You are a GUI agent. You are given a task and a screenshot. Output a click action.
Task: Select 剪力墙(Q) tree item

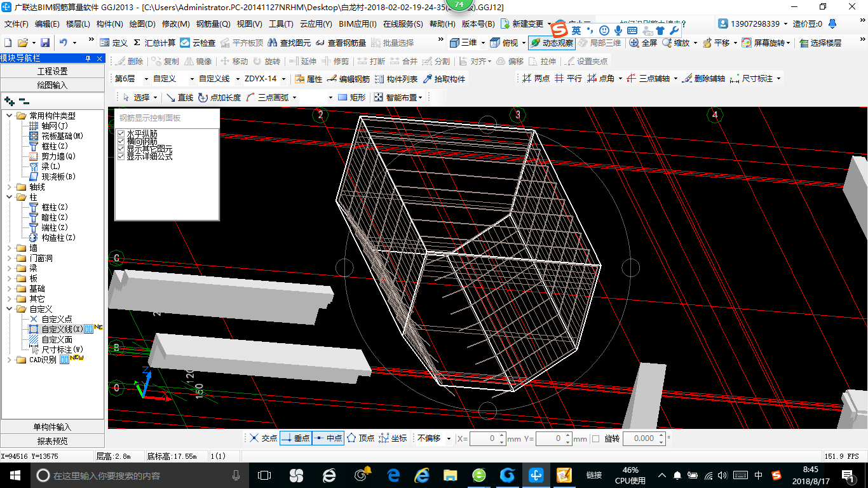(x=58, y=156)
